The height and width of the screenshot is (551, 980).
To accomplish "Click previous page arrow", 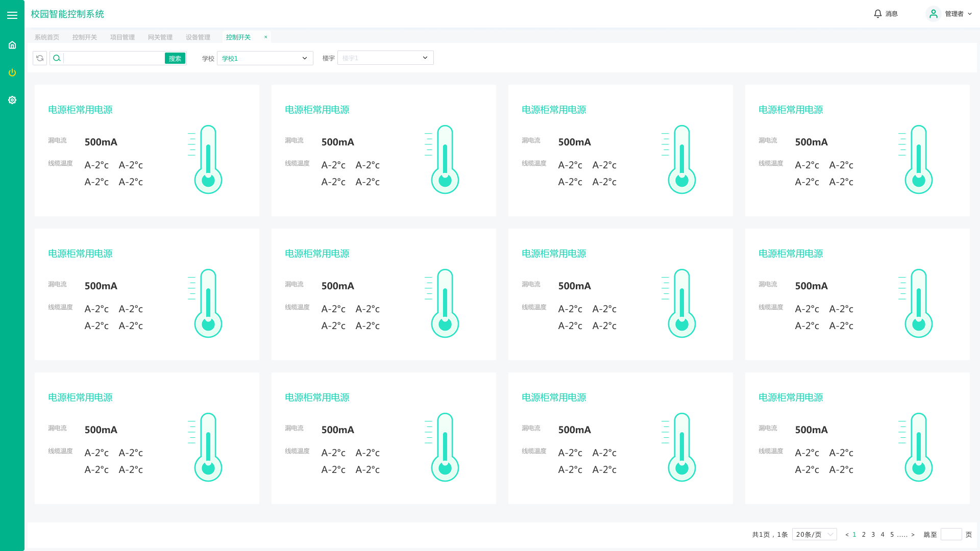I will point(847,535).
